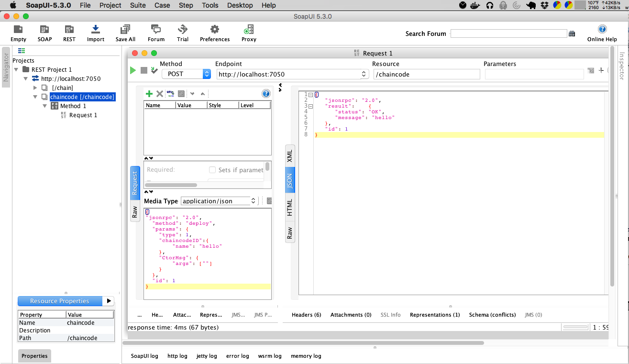Open Schema (conflicts) tab
Screen dimensions: 629x364
click(x=492, y=315)
